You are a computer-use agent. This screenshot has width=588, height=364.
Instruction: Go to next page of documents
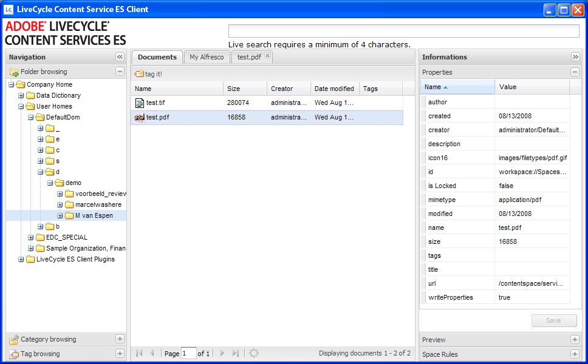tap(222, 353)
